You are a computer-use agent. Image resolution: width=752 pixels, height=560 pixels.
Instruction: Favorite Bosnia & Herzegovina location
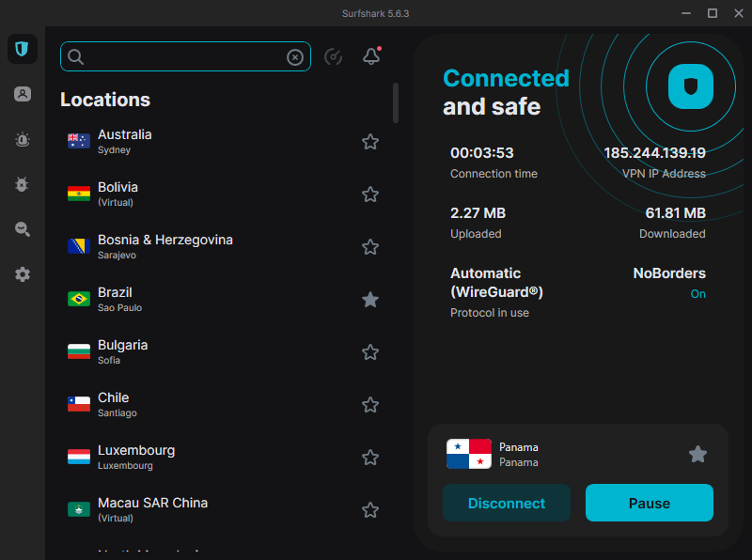(x=370, y=247)
